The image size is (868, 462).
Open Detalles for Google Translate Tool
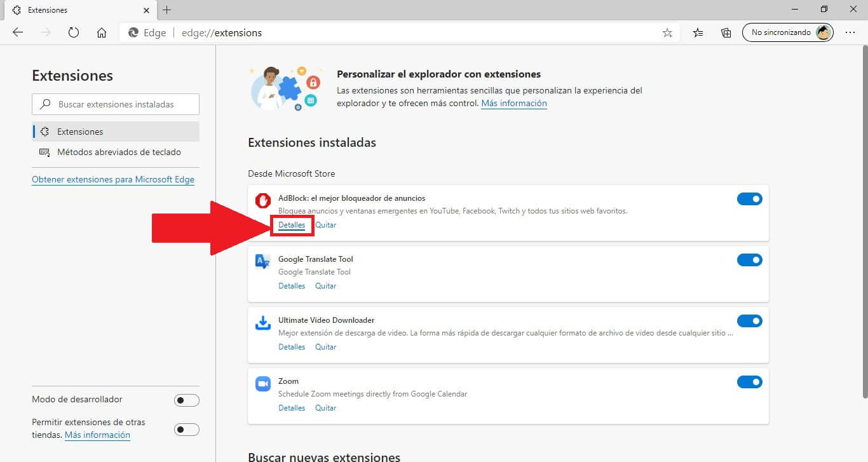[x=292, y=286]
